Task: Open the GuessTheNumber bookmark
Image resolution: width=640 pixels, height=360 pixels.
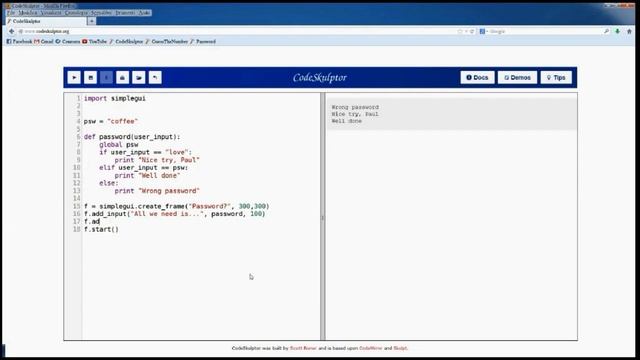Action: coord(167,41)
